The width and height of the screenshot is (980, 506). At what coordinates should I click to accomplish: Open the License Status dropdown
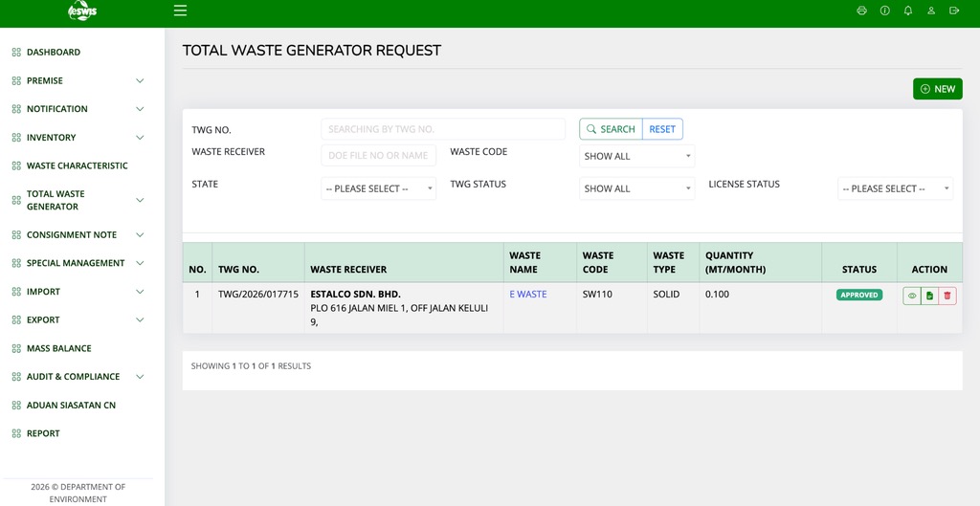point(895,188)
